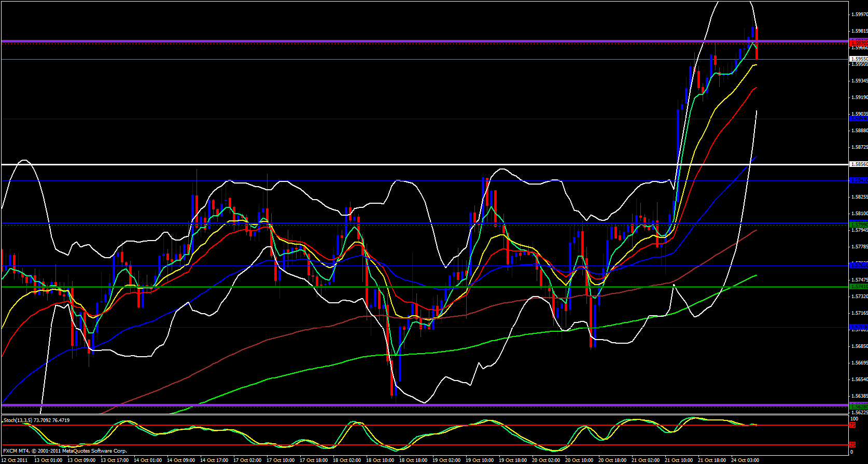Image resolution: width=868 pixels, height=464 pixels.
Task: Click the Stoch(13,3,5) indicator label
Action: [36, 420]
